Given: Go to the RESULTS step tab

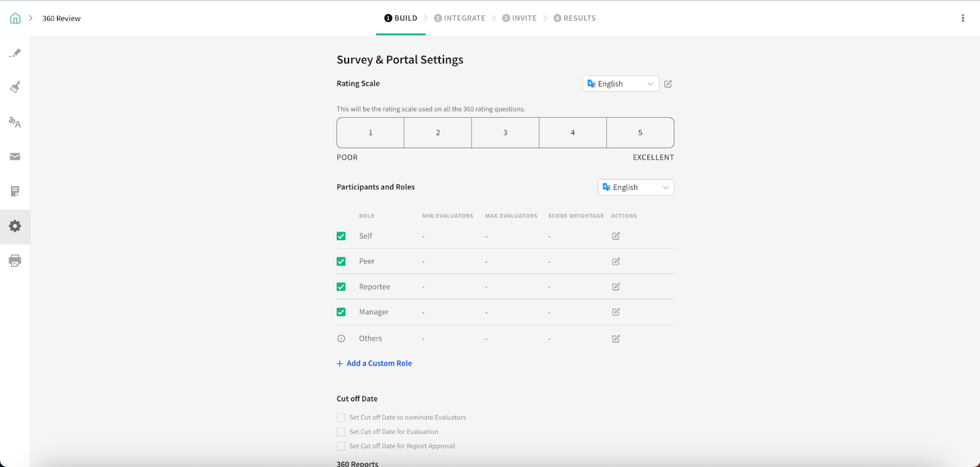Looking at the screenshot, I should point(575,18).
